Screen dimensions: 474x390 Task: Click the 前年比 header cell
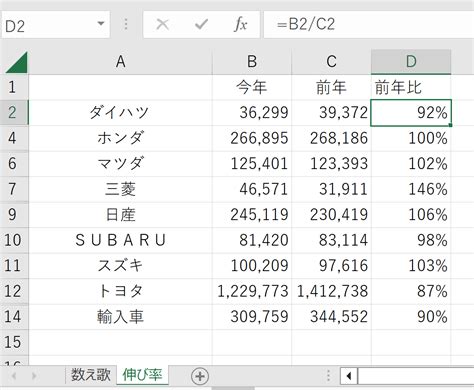411,87
